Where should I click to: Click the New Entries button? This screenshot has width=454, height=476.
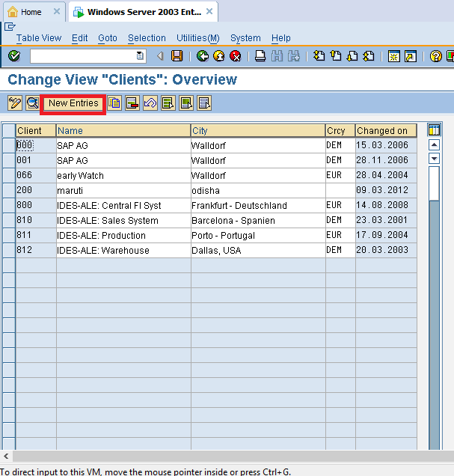coord(73,103)
